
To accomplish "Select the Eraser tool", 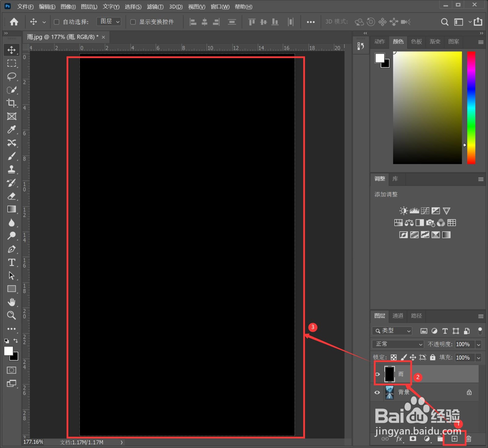I will 12,196.
